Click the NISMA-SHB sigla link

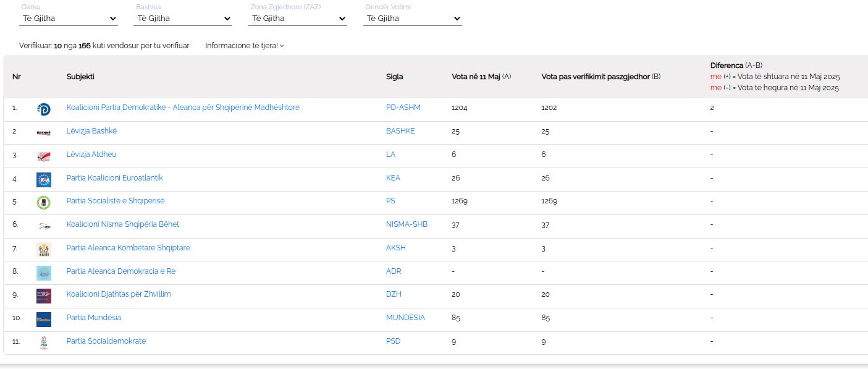click(x=407, y=224)
